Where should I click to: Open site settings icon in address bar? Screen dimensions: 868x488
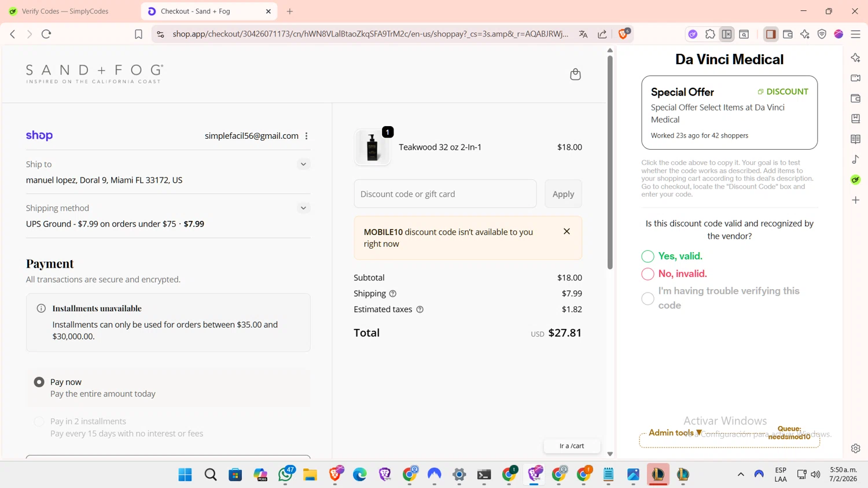click(x=161, y=34)
